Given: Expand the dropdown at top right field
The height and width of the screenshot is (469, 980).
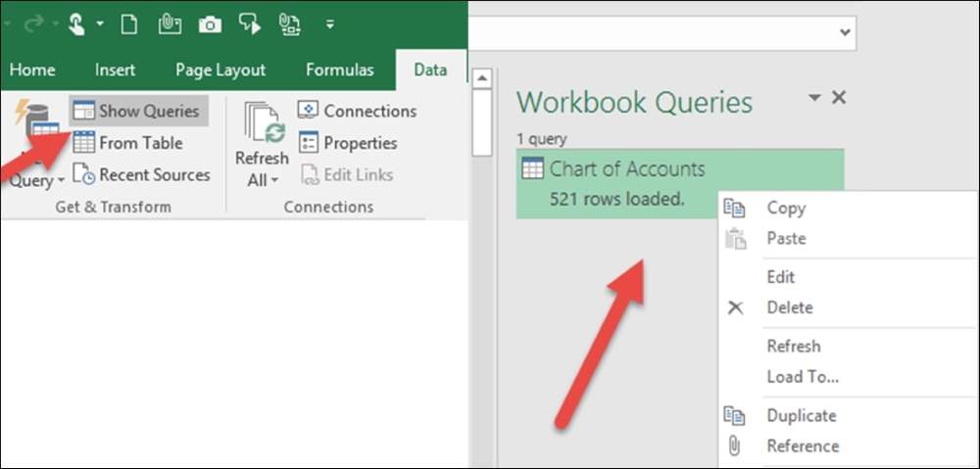Looking at the screenshot, I should point(845,32).
